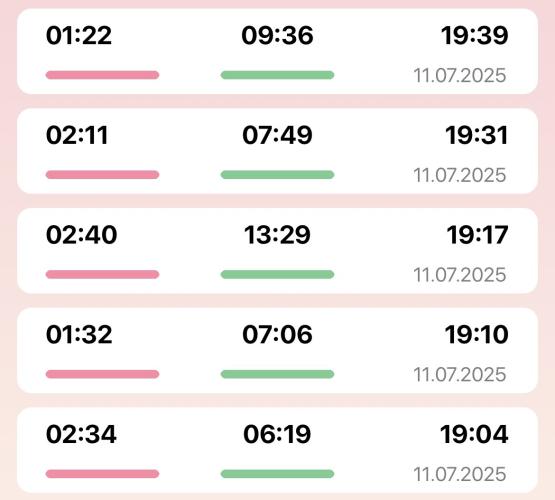Select the 01:32 duration value
555x500 pixels.
(79, 335)
